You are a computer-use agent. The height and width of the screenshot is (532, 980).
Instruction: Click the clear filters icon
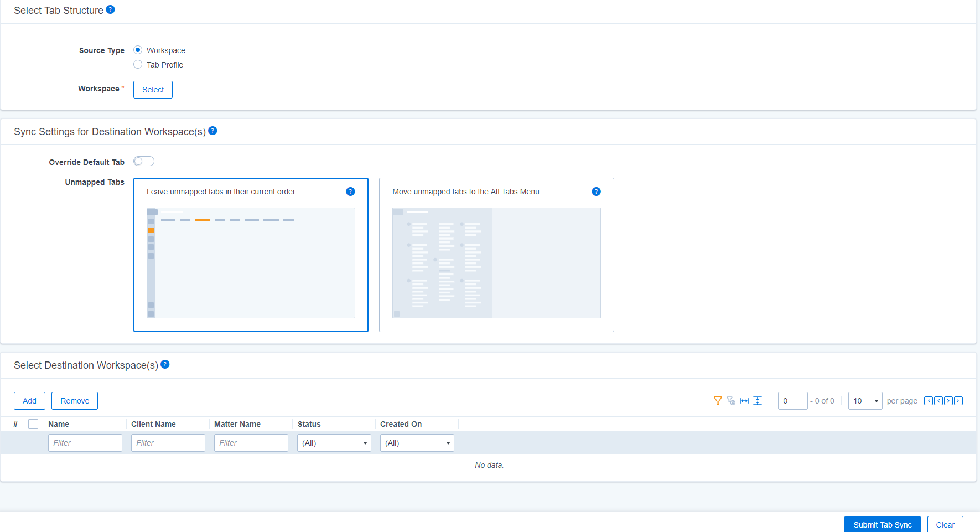pyautogui.click(x=731, y=401)
